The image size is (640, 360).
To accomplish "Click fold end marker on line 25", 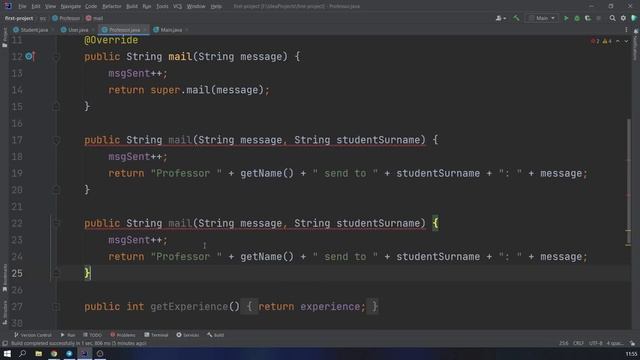I will (56, 273).
